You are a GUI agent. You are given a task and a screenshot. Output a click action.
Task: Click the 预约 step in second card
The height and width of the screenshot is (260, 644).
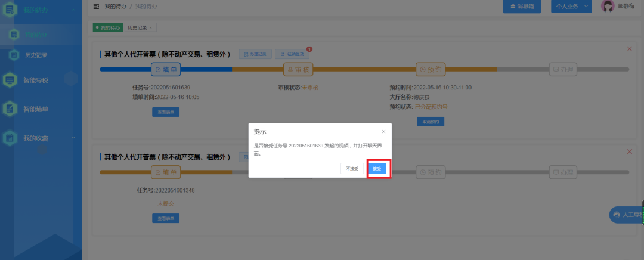(x=431, y=172)
